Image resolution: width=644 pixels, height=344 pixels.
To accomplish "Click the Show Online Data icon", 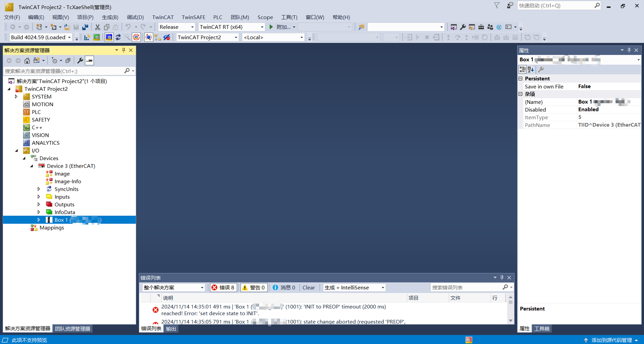I will click(149, 37).
